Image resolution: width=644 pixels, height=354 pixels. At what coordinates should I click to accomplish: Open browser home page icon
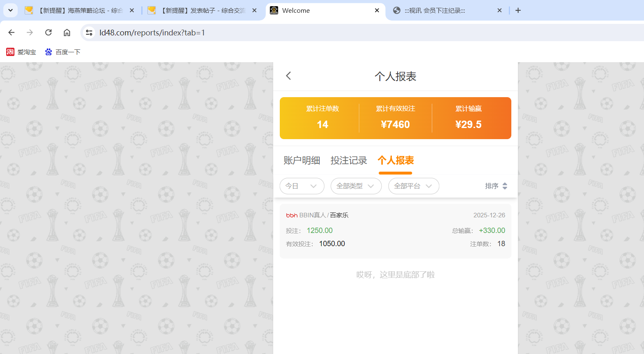coord(67,33)
